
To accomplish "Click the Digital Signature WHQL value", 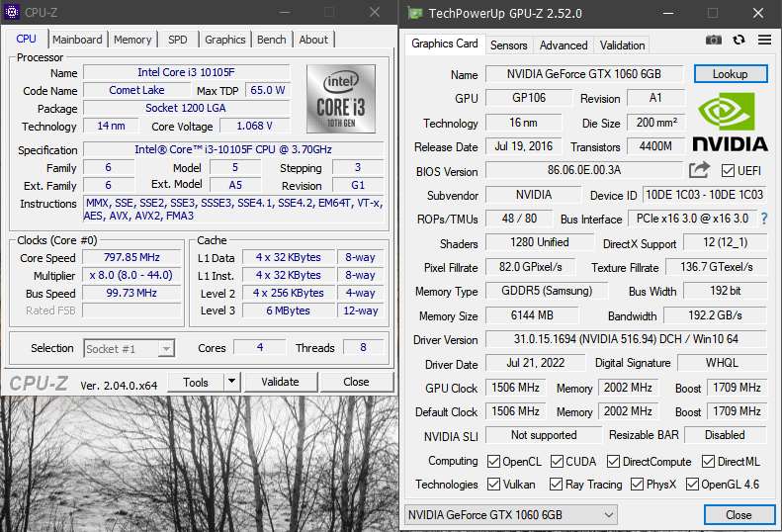I will (722, 363).
